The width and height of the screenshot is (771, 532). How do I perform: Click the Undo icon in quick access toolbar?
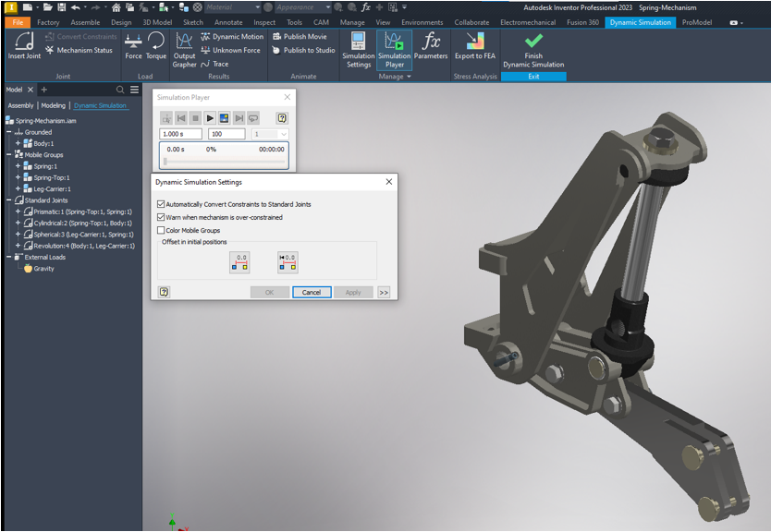point(75,7)
